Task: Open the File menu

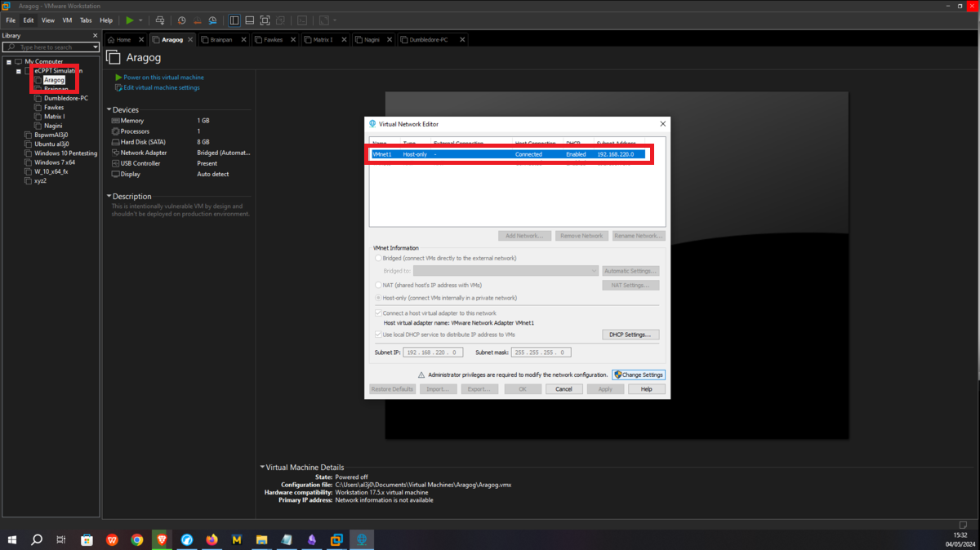Action: click(11, 20)
